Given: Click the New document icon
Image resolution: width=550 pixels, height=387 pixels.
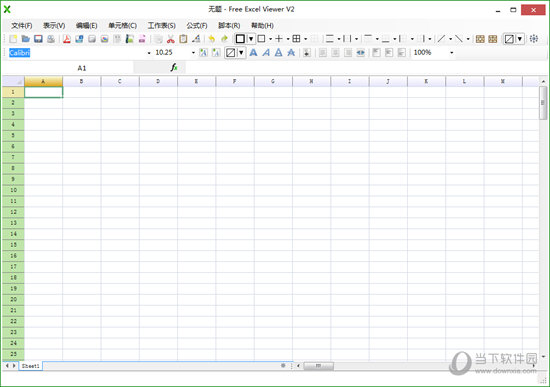Looking at the screenshot, I should 13,39.
